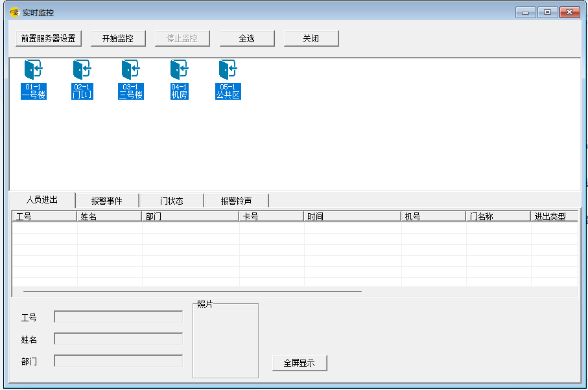Select the 05-1 公共区 door icon
Image resolution: width=588 pixels, height=390 pixels.
pos(228,80)
